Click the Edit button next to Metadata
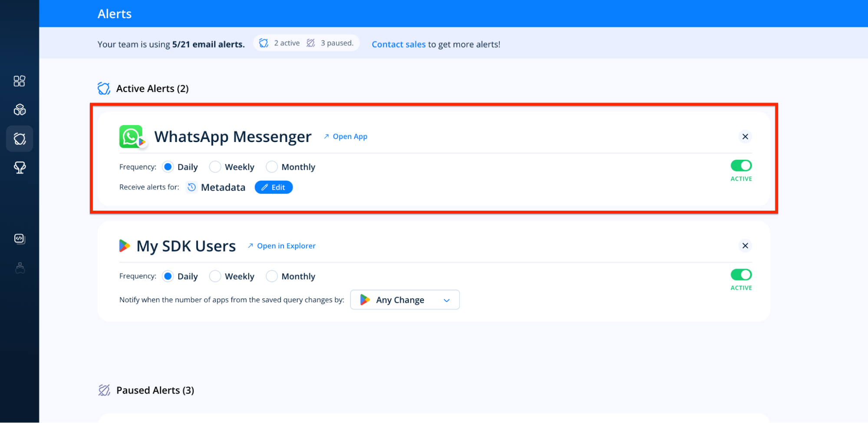Image resolution: width=868 pixels, height=423 pixels. tap(274, 187)
